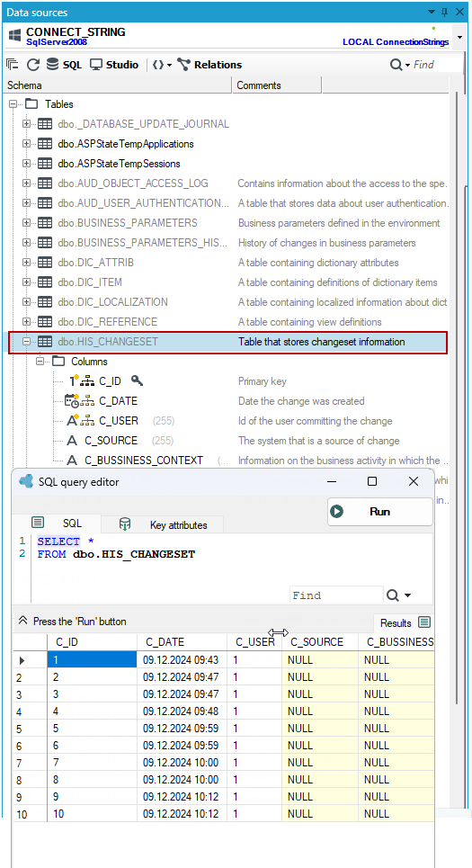Collapse all tree nodes icon in toolbar
This screenshot has width=472, height=868.
pos(13,65)
